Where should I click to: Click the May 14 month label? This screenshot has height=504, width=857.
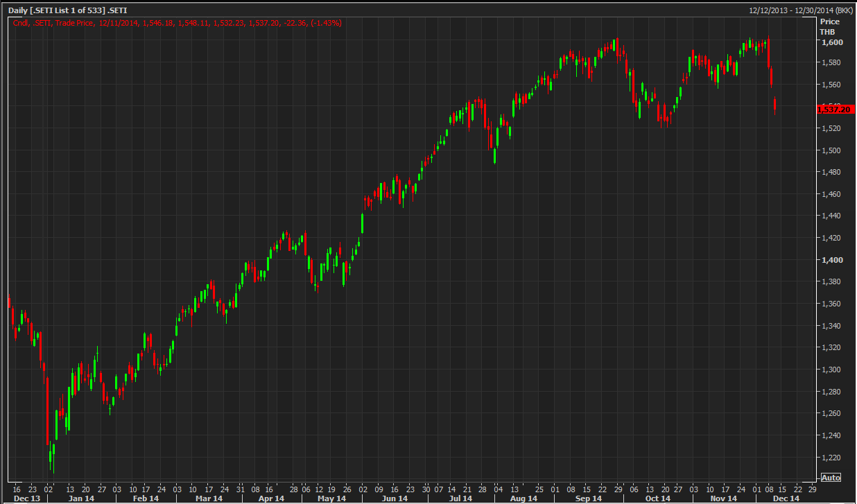332,498
